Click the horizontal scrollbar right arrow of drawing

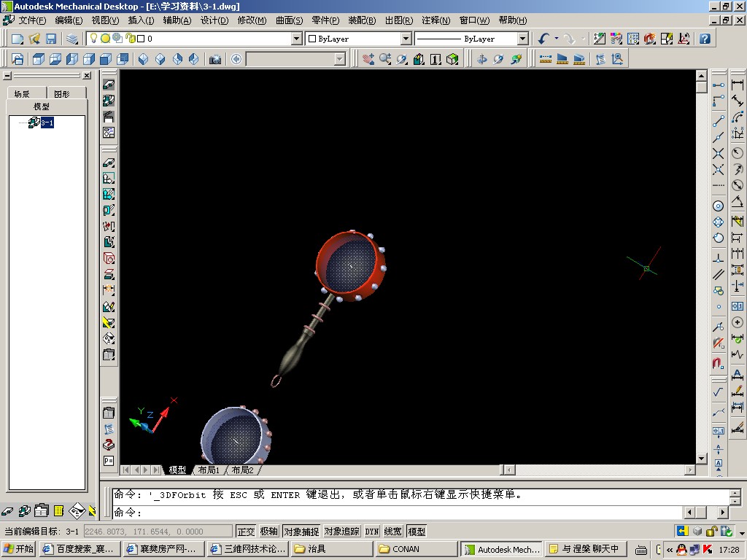point(690,470)
